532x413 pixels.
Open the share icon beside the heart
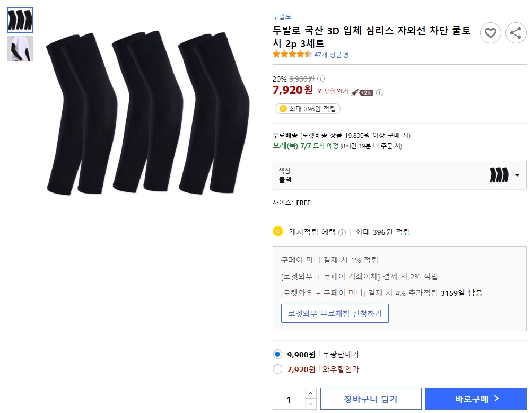click(x=515, y=33)
